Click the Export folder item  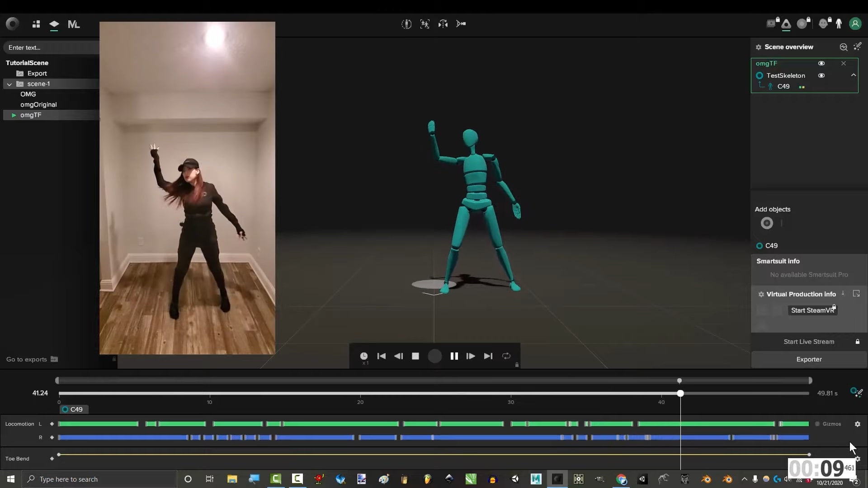coord(36,73)
